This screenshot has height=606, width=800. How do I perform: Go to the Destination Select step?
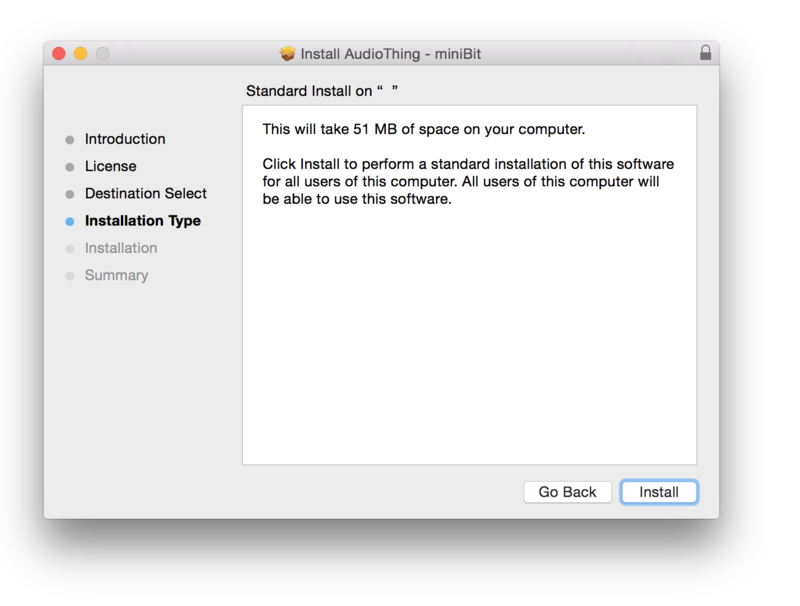click(146, 193)
